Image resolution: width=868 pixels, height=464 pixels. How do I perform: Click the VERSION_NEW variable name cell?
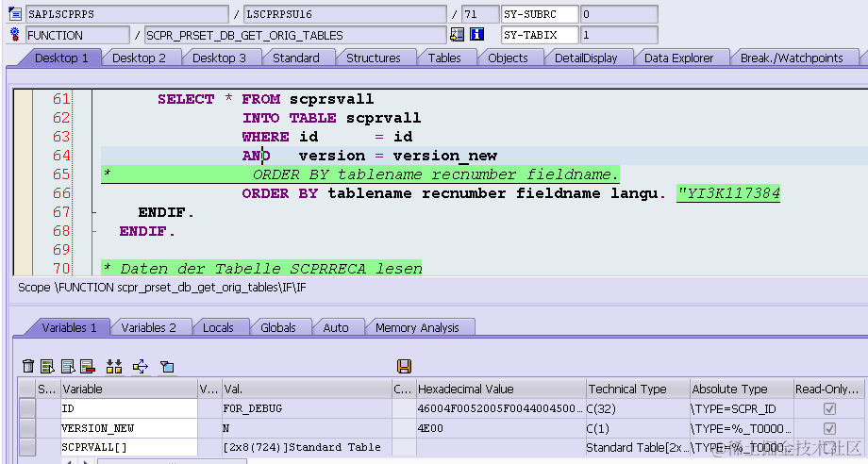coord(129,428)
